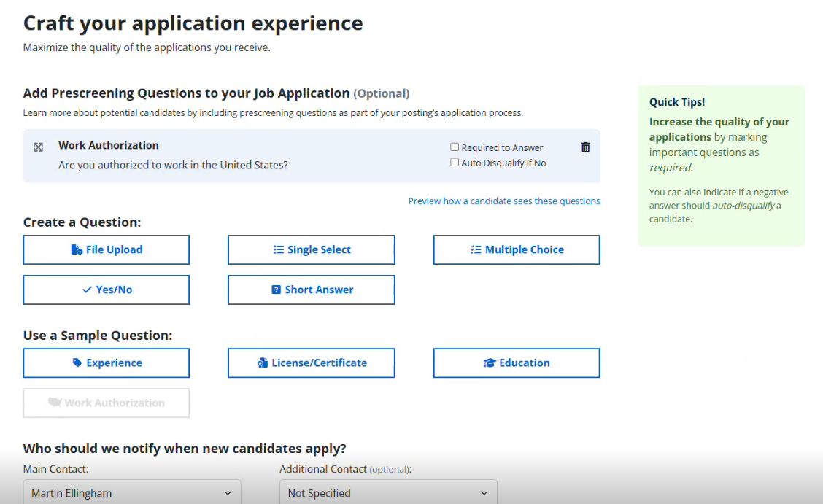Image resolution: width=823 pixels, height=504 pixels.
Task: Click the disabled Work Authorization sample button
Action: coord(106,403)
